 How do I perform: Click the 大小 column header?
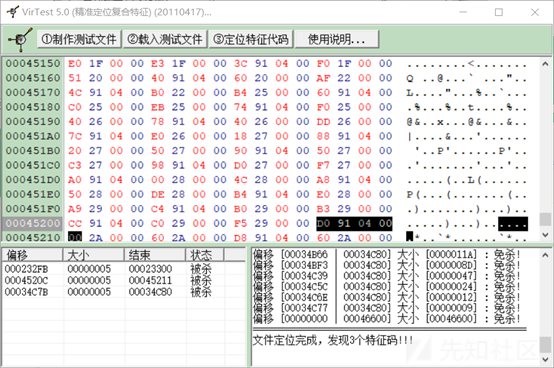pos(93,255)
